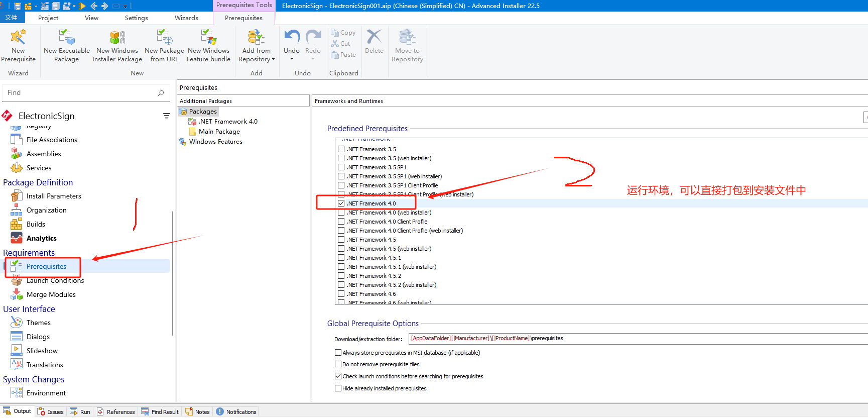The height and width of the screenshot is (418, 868).
Task: Click Copy in Clipboard group
Action: pyautogui.click(x=343, y=33)
